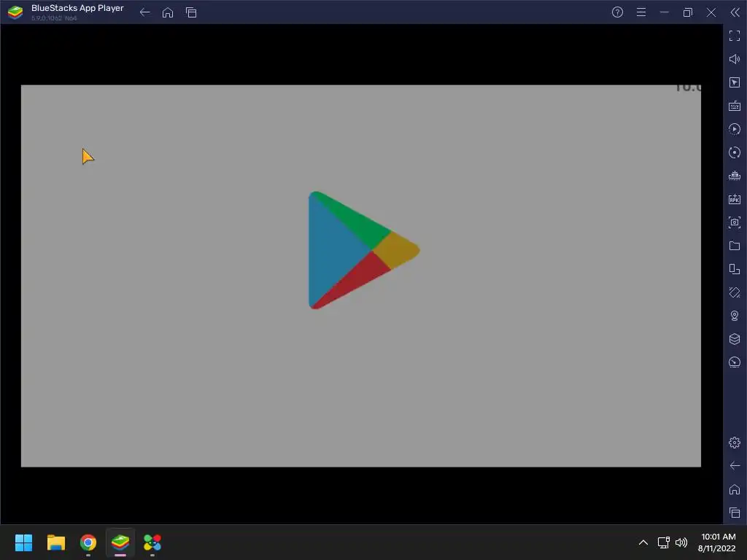Collapse the sidebar with double chevron

[x=735, y=12]
